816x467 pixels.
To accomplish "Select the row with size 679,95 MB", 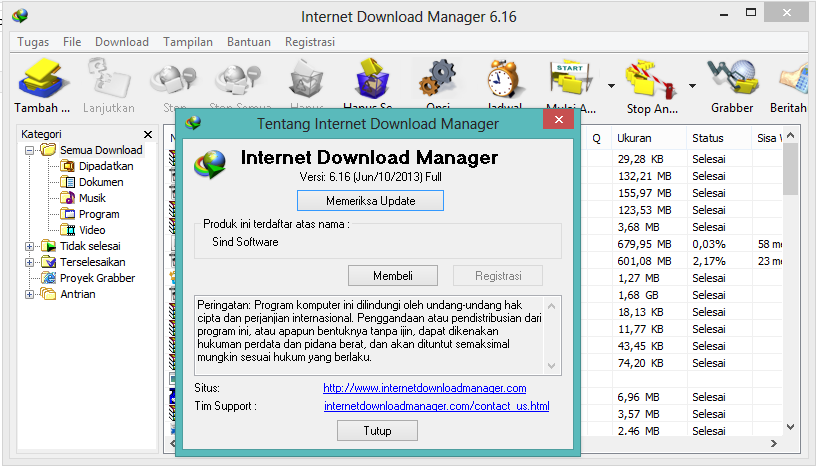I will pyautogui.click(x=681, y=244).
